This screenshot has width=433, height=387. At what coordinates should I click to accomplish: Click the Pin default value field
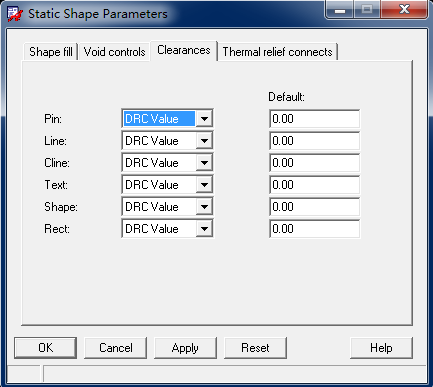tap(314, 119)
